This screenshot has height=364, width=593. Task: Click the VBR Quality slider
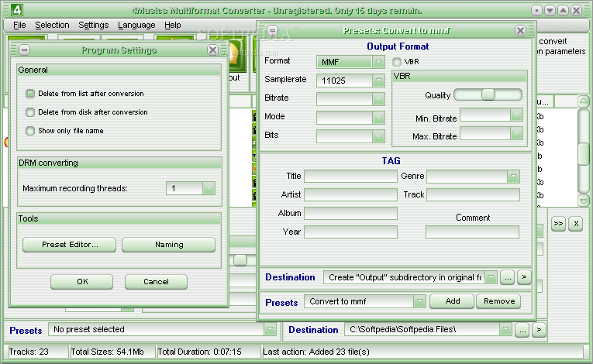point(488,94)
